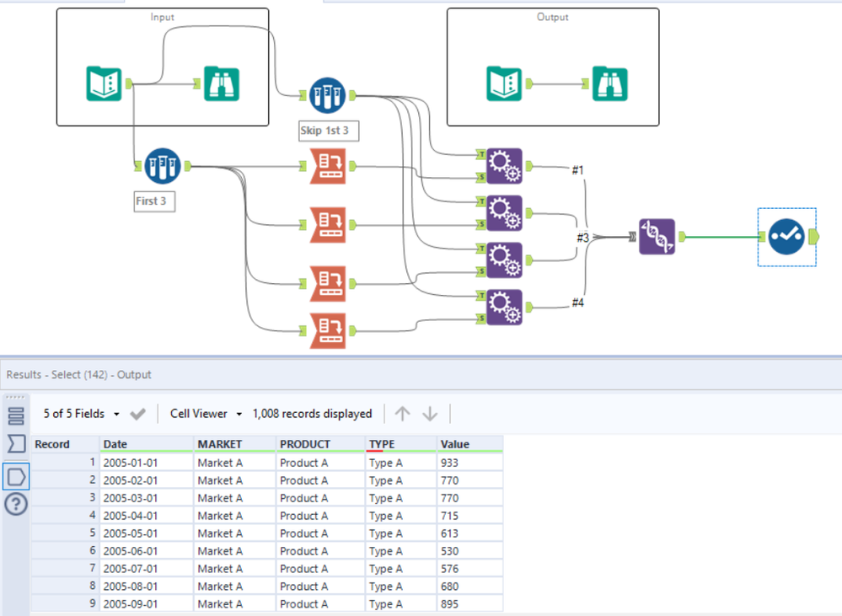
Task: Show the messages list view in results sidebar
Action: point(17,415)
